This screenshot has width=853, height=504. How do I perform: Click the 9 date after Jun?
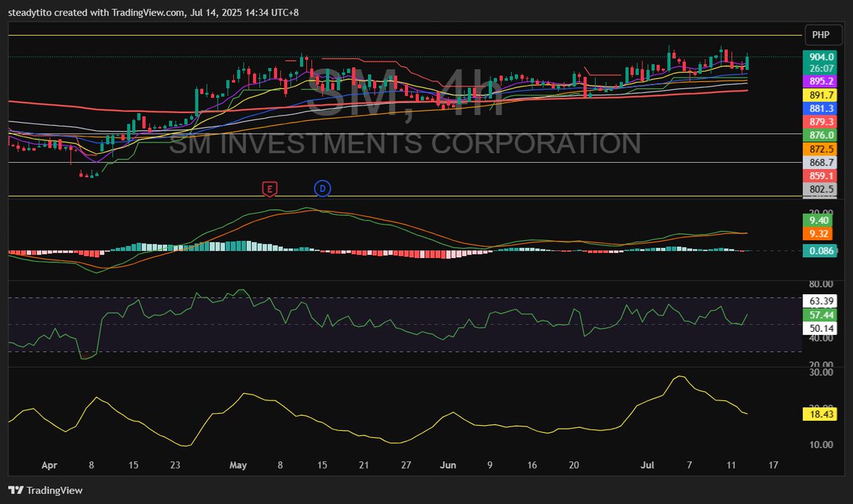[490, 466]
